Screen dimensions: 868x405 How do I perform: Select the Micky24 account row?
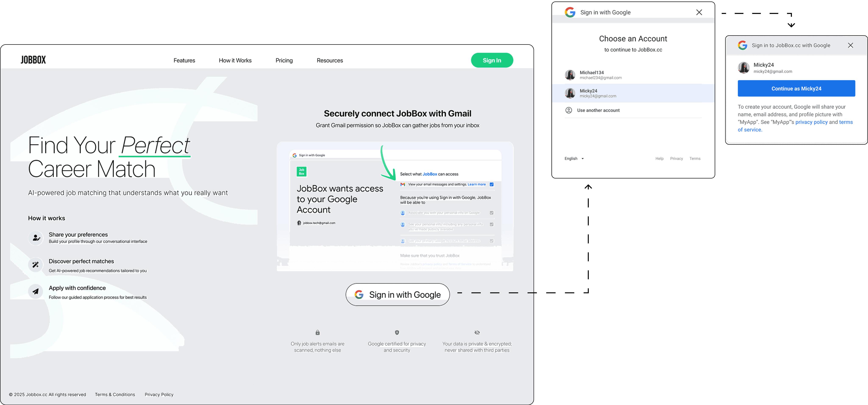click(x=633, y=93)
